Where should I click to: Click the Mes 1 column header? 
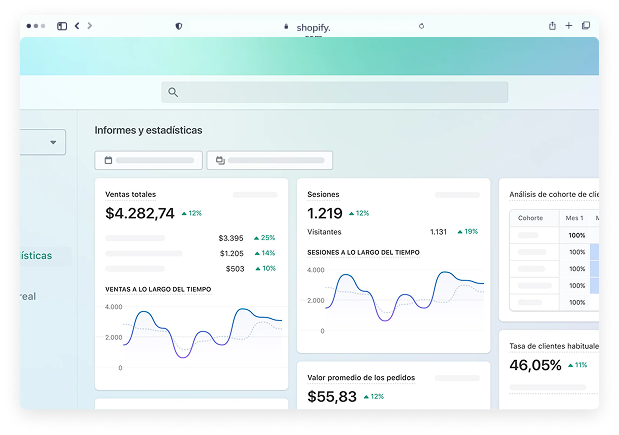click(x=574, y=218)
